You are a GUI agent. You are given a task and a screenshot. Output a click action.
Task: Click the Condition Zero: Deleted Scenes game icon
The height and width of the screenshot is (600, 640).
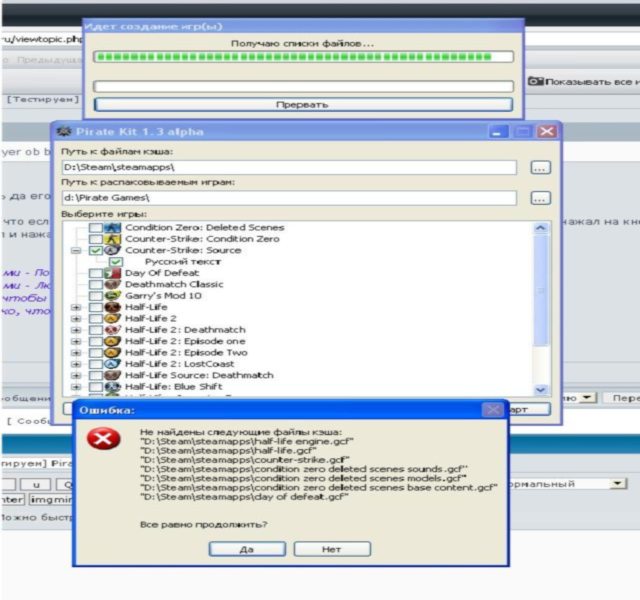(112, 227)
